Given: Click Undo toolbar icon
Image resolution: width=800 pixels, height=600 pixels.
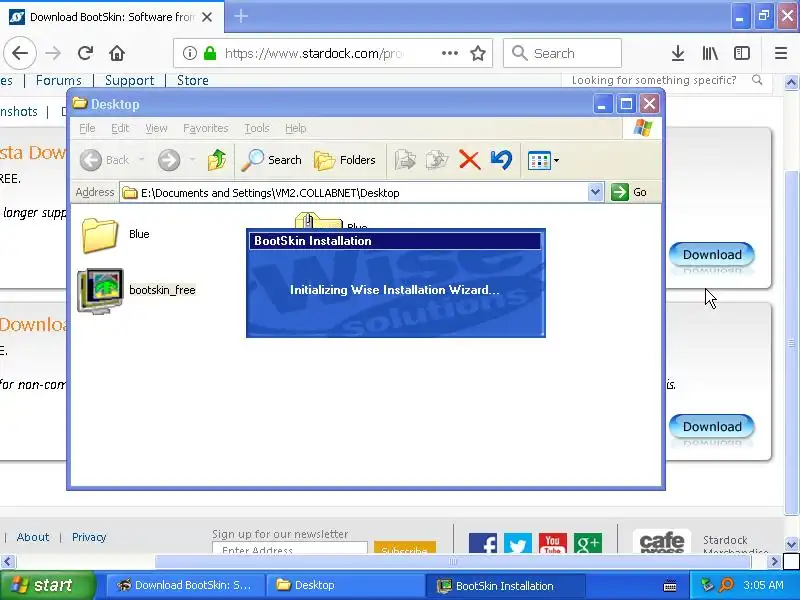Looking at the screenshot, I should click(502, 160).
